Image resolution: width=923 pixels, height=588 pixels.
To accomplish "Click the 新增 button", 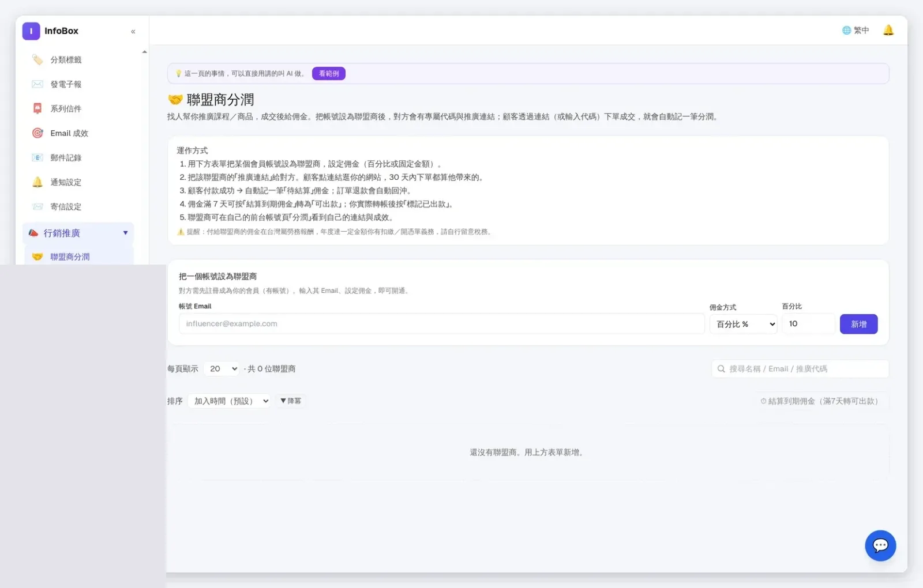I will click(x=858, y=324).
